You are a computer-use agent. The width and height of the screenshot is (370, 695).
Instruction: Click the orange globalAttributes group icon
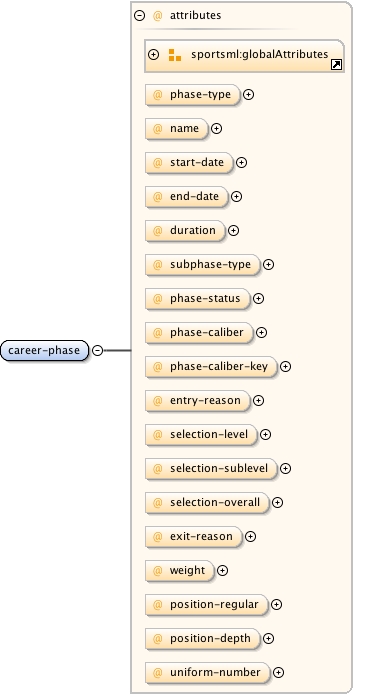pos(175,55)
